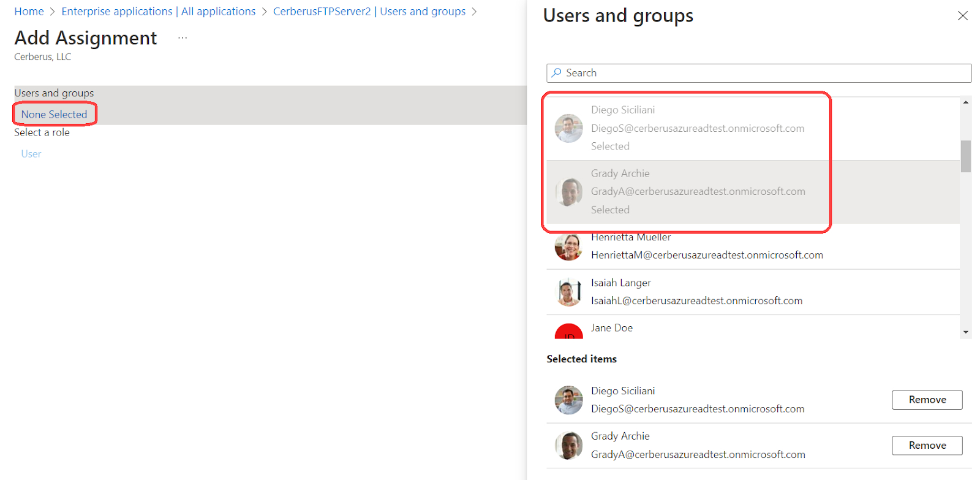Remove Grady Archie from selected items
Image resolution: width=980 pixels, height=480 pixels.
(x=927, y=446)
